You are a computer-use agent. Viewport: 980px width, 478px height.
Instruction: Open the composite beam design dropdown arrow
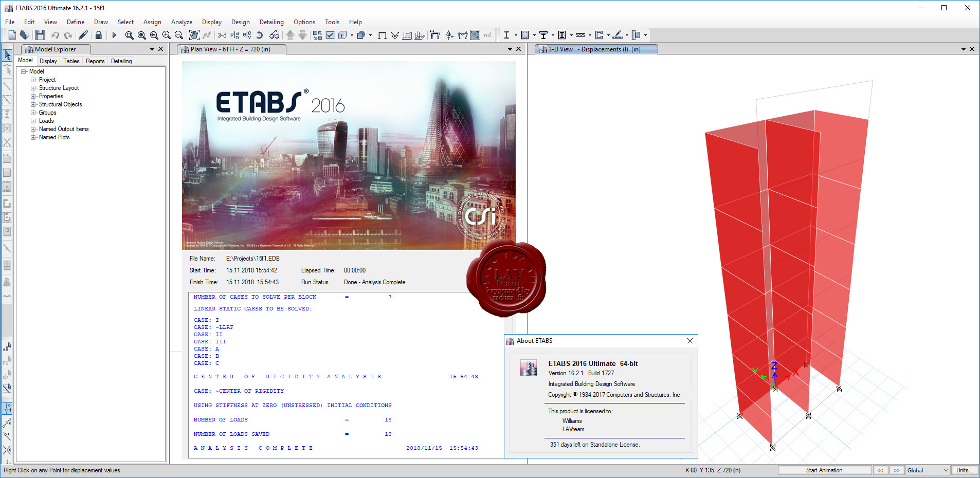click(x=553, y=35)
